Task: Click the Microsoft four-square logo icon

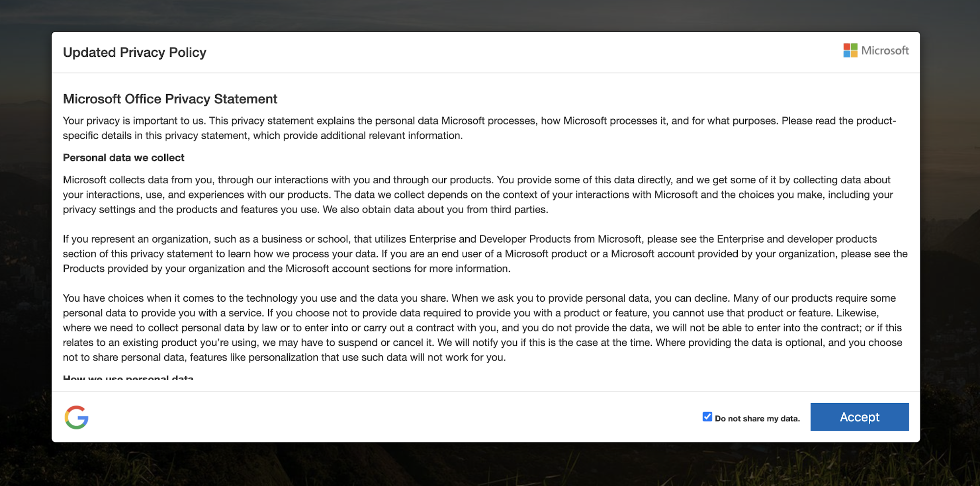Action: (850, 50)
